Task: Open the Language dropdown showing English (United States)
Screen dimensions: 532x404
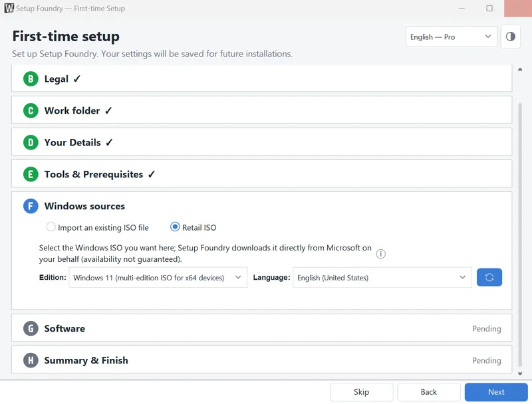Action: pos(382,277)
